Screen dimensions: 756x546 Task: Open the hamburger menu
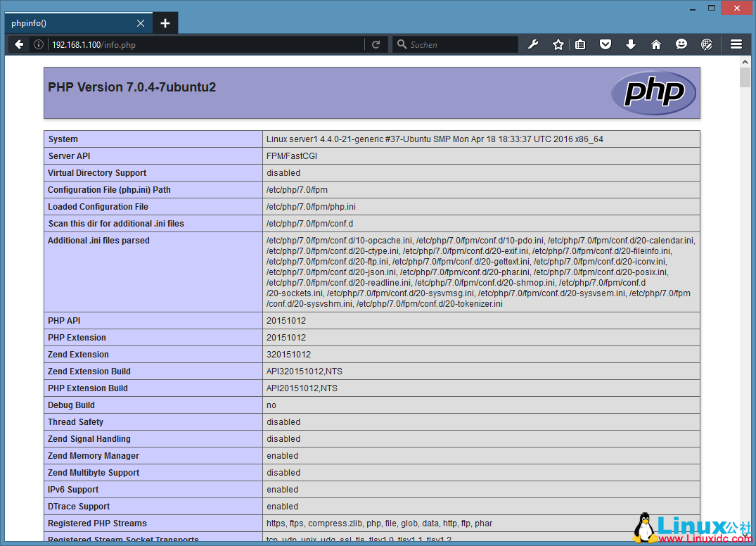coord(736,44)
